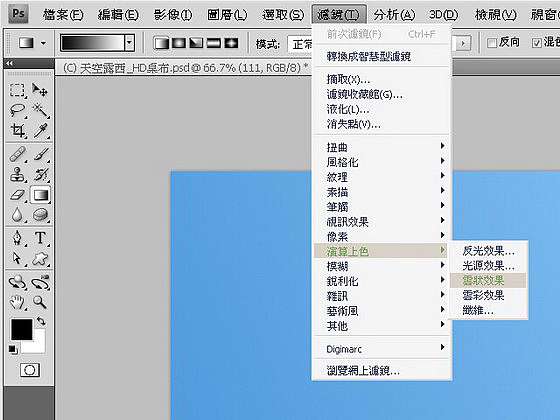Viewport: 560px width, 420px height.
Task: Select the document tab 天空露西_HD桌布.psd
Action: click(185, 67)
